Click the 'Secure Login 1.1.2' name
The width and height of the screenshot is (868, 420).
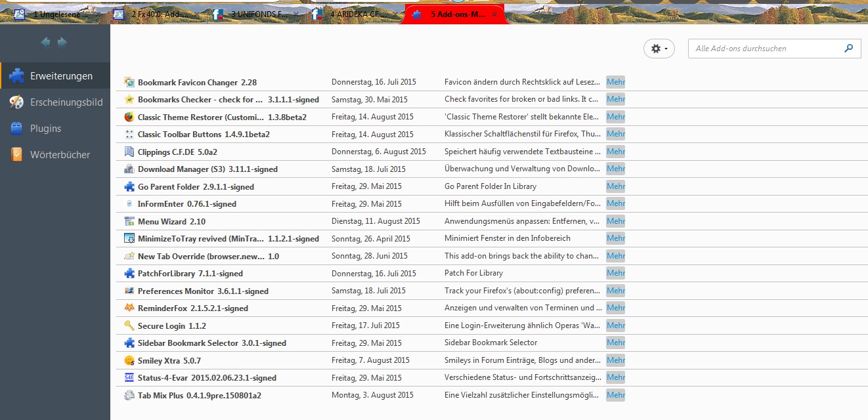point(172,326)
